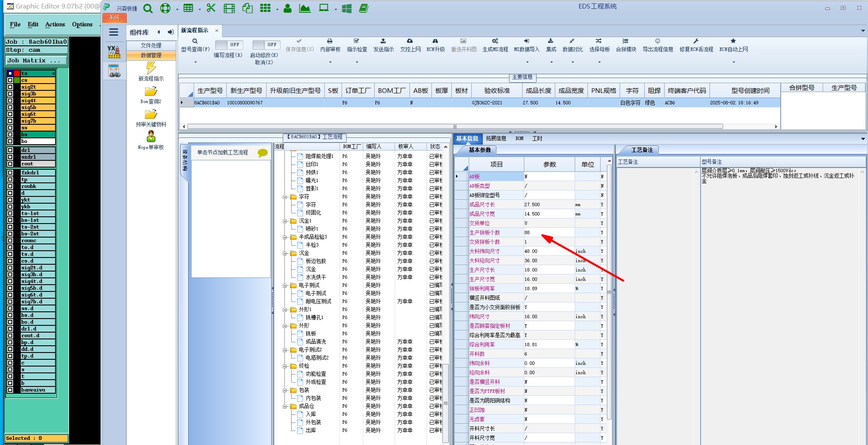Tick the checkbox for layer banwaiwu
The image size is (868, 445).
10,390
